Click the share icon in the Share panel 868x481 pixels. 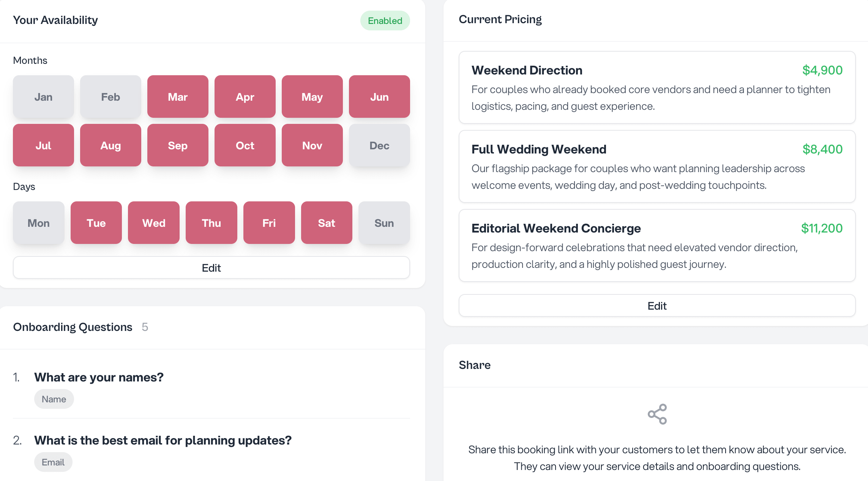[x=657, y=414]
